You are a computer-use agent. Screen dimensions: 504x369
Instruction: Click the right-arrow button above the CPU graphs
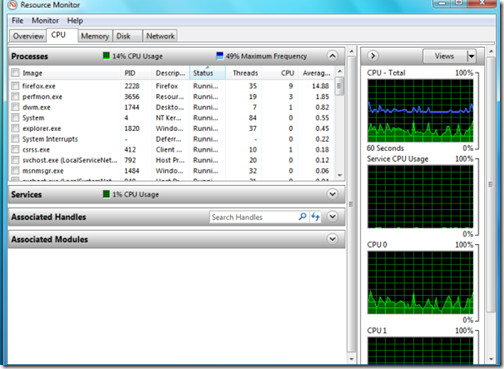(x=373, y=56)
